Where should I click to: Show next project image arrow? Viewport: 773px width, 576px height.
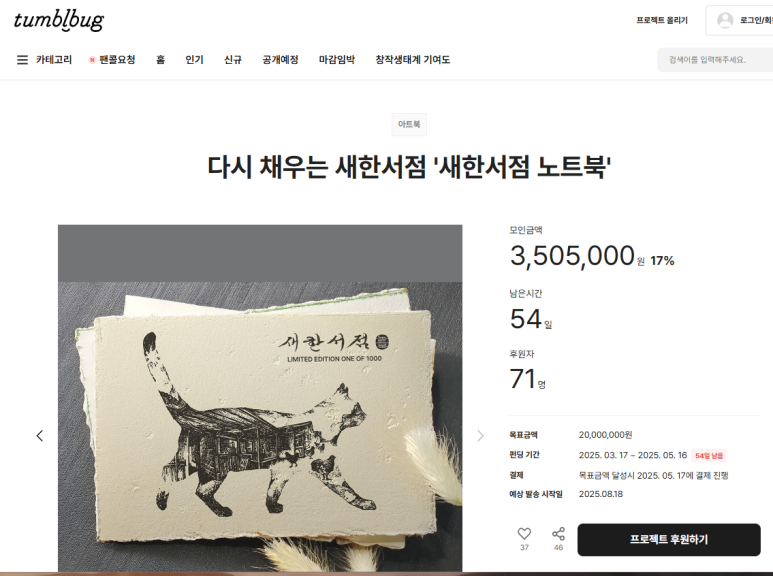(x=480, y=435)
